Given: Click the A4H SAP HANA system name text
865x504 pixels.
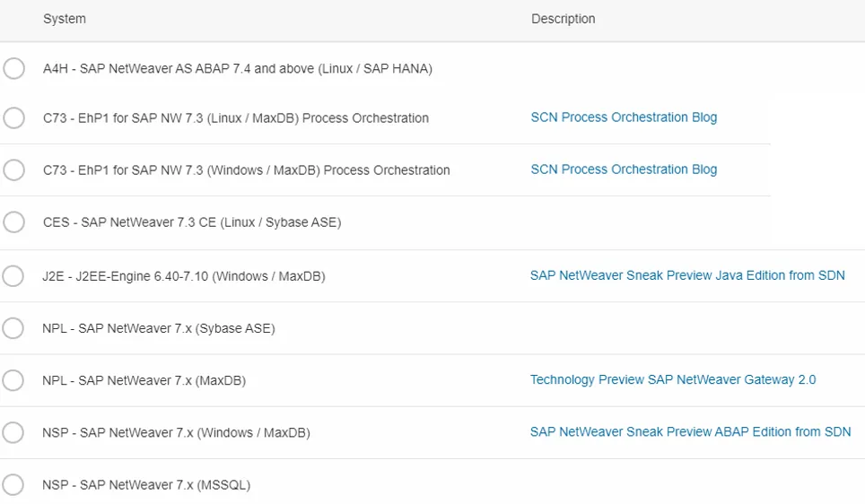Looking at the screenshot, I should pyautogui.click(x=238, y=69).
